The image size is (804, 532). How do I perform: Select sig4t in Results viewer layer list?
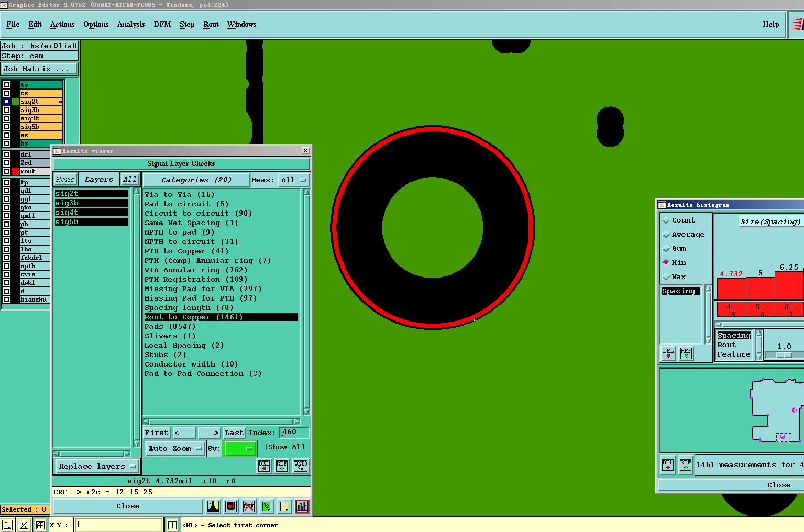(92, 213)
